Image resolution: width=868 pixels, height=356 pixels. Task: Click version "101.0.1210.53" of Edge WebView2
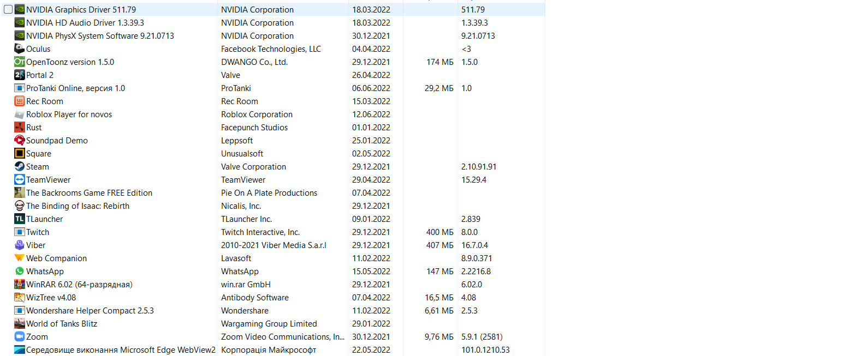pos(486,350)
